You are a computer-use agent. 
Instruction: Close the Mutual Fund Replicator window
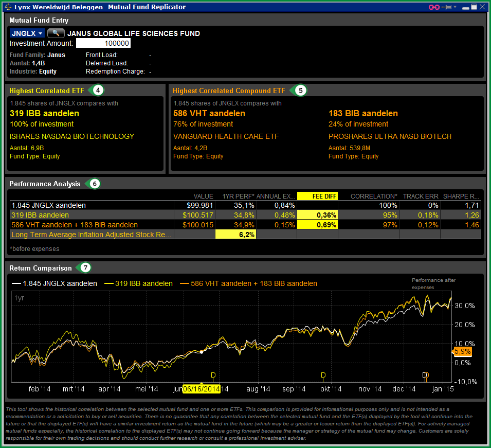(483, 7)
